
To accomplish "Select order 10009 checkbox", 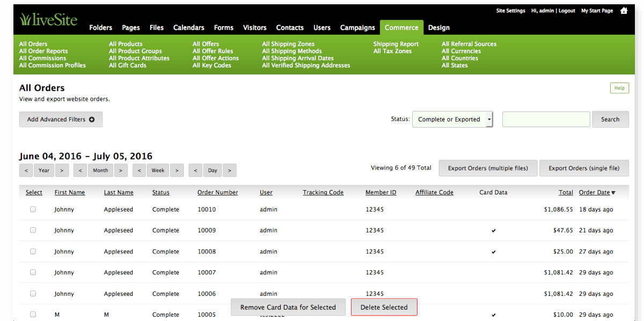I will (x=33, y=230).
